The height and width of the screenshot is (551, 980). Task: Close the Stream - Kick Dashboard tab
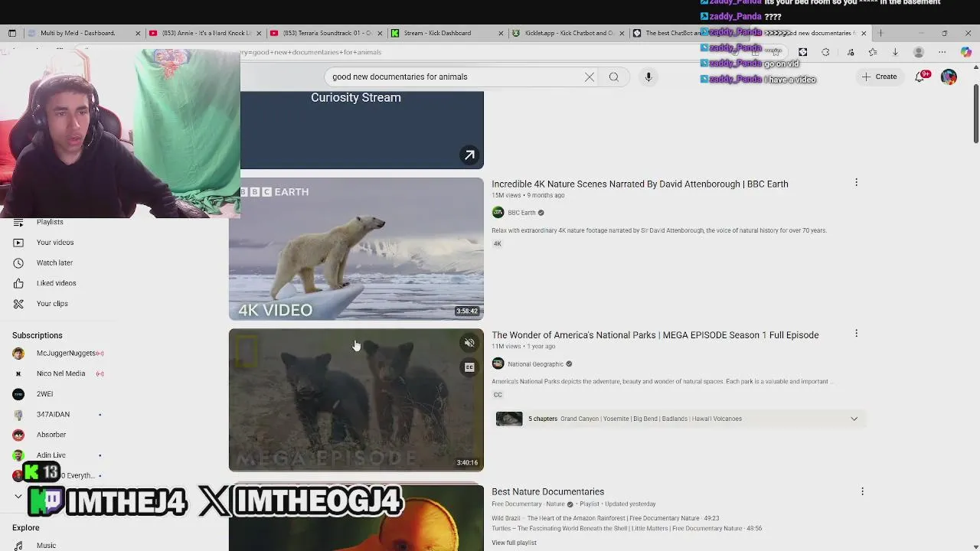501,33
